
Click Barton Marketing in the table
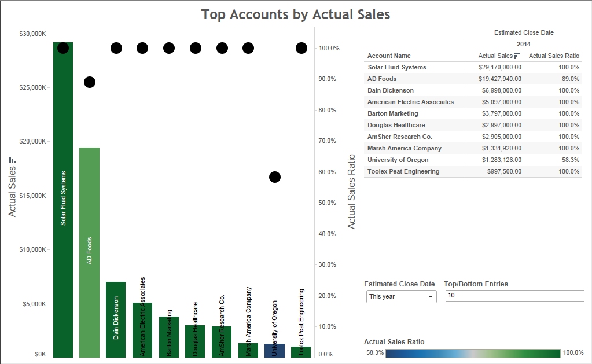pyautogui.click(x=393, y=113)
